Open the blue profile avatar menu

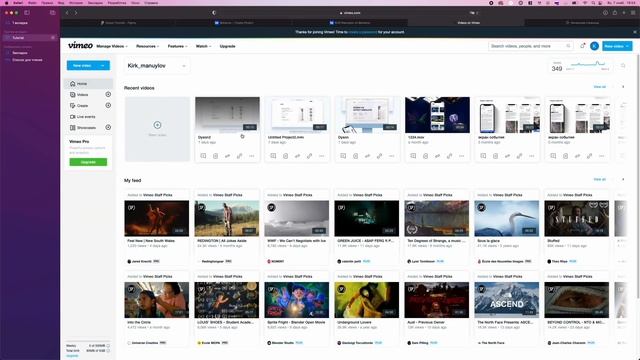594,46
